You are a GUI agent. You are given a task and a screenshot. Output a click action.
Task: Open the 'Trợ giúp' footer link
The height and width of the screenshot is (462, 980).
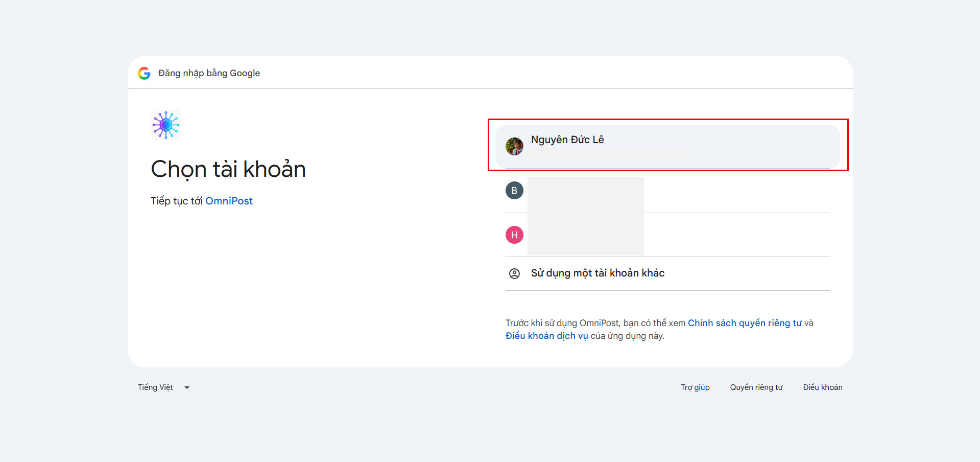695,387
